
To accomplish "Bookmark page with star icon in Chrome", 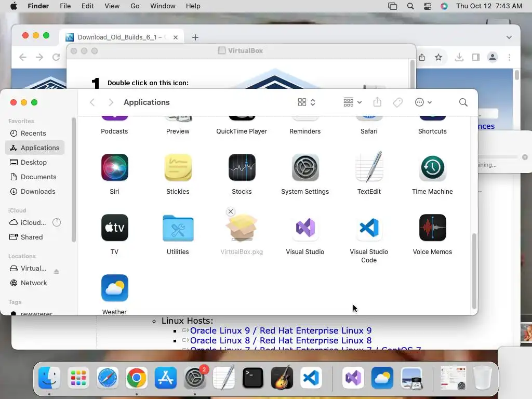I will pyautogui.click(x=438, y=57).
